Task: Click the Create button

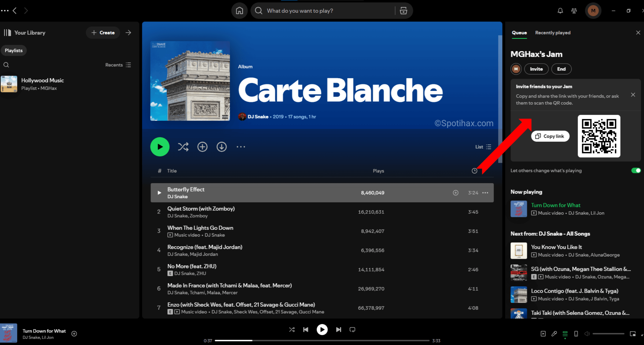Action: (x=103, y=33)
